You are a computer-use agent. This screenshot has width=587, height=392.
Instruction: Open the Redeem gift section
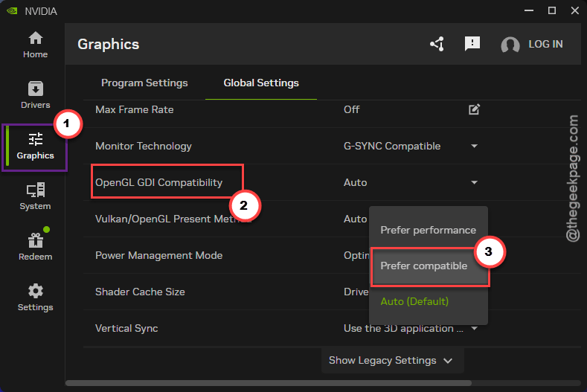click(x=35, y=246)
